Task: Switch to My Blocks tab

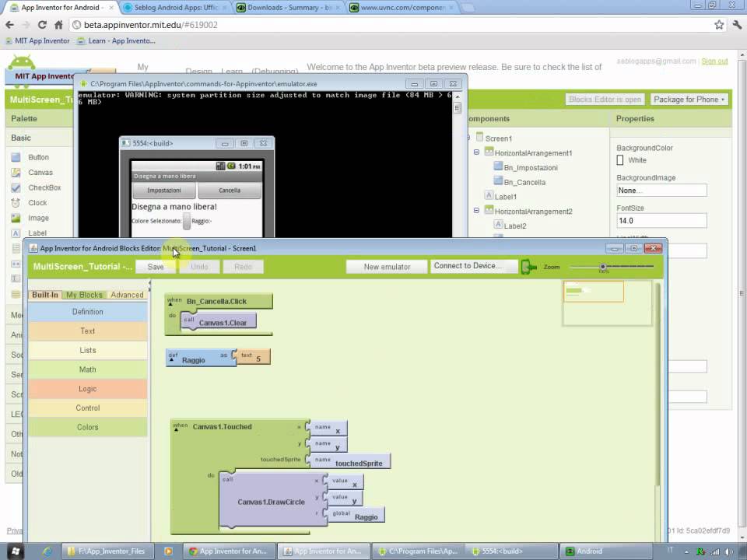Action: tap(84, 295)
